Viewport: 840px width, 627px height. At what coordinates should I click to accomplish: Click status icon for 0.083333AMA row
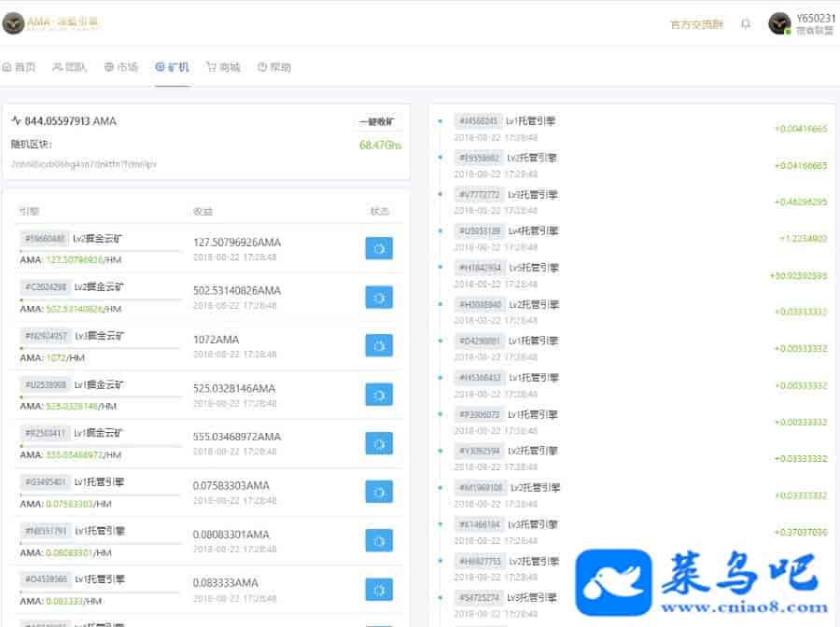378,590
